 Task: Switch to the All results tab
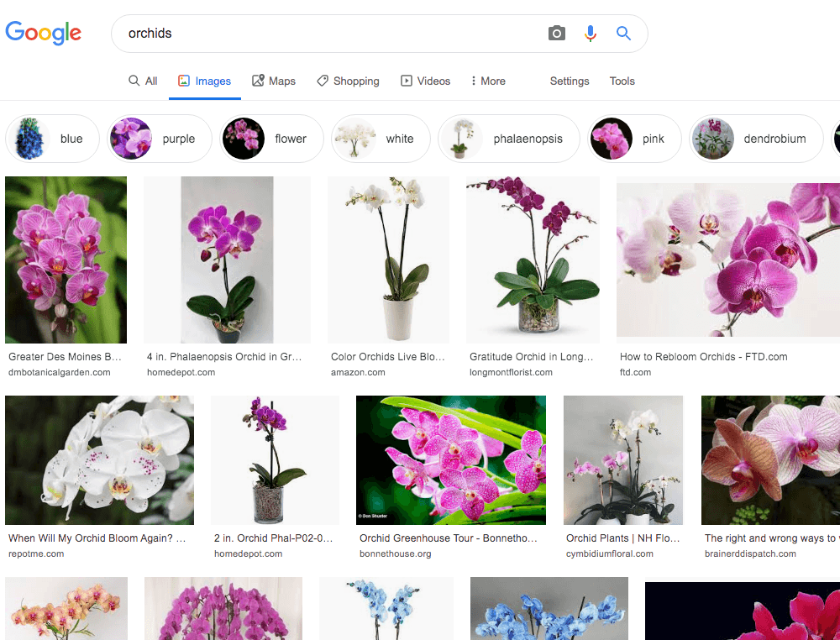(x=143, y=81)
